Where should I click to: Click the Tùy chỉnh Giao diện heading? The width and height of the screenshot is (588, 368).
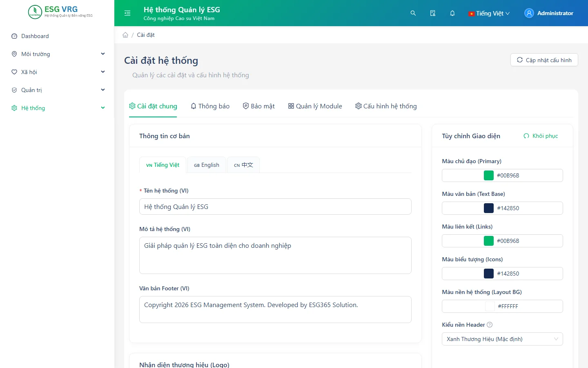[x=471, y=136]
